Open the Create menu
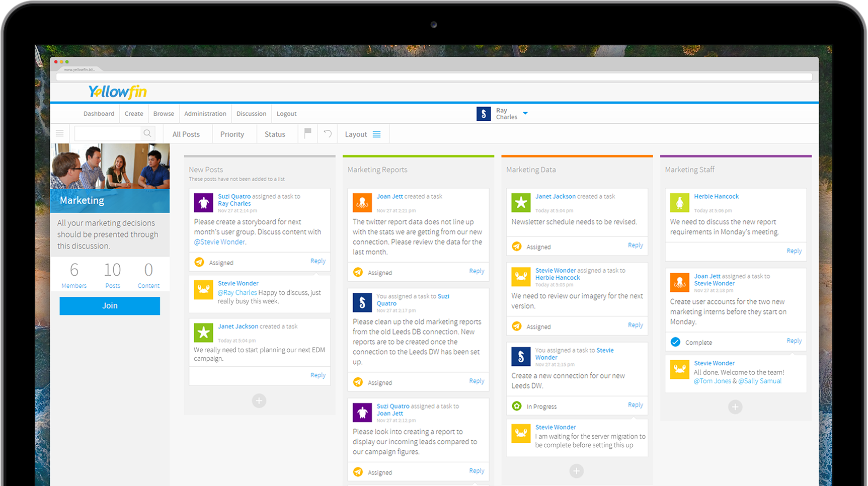868x486 pixels. (134, 114)
